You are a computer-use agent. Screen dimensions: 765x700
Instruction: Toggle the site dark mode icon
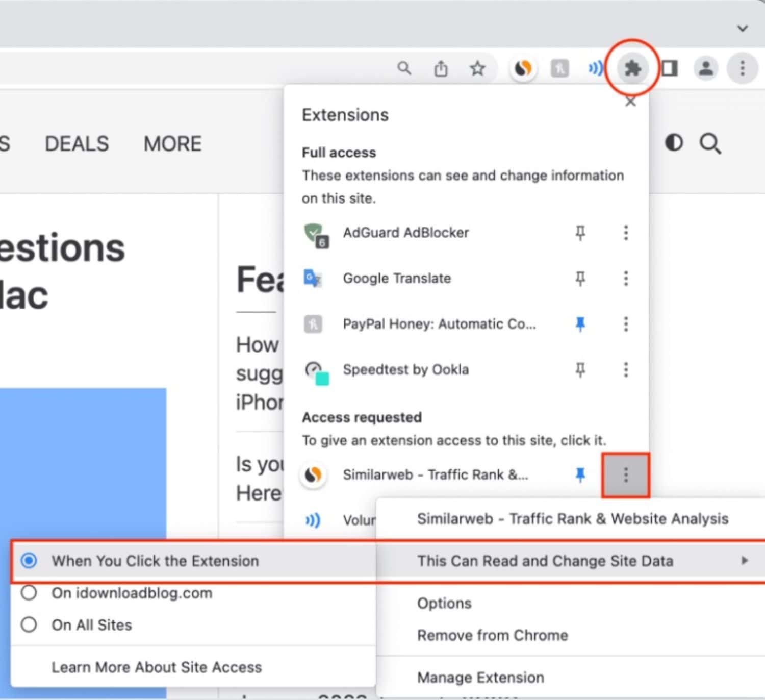[x=674, y=143]
